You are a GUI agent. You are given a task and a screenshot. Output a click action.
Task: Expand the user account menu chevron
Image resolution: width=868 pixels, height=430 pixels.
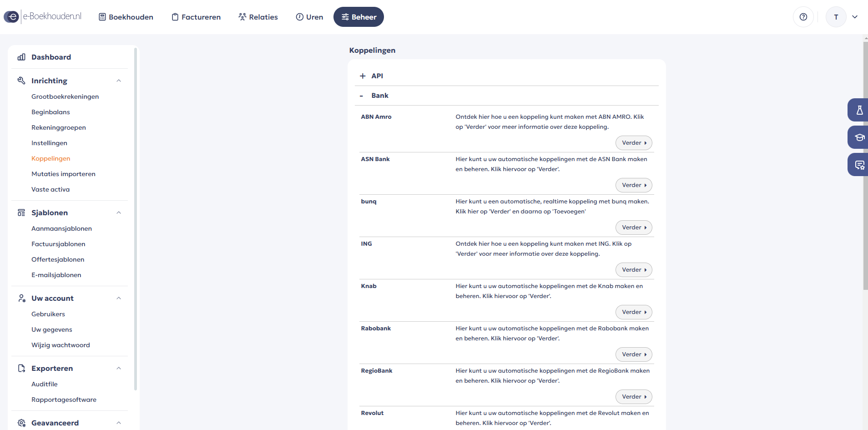(x=855, y=17)
